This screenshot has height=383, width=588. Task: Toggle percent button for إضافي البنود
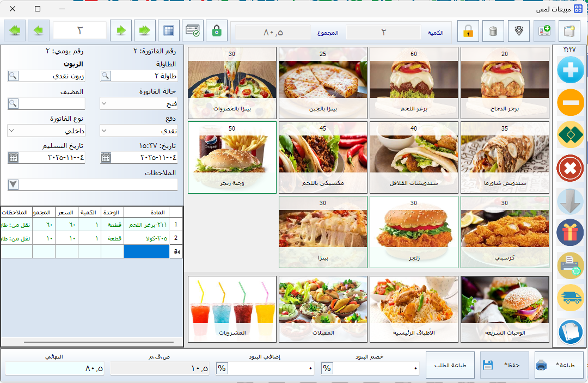[x=222, y=369]
